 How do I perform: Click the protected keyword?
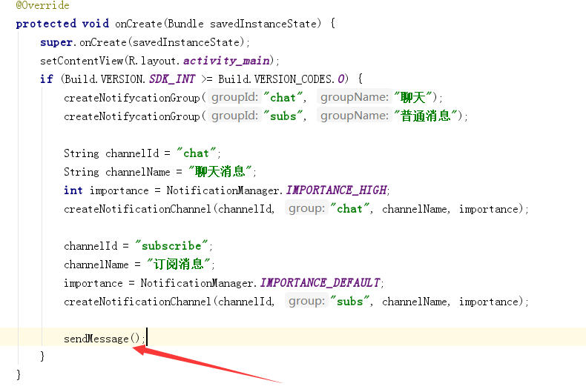coord(46,24)
